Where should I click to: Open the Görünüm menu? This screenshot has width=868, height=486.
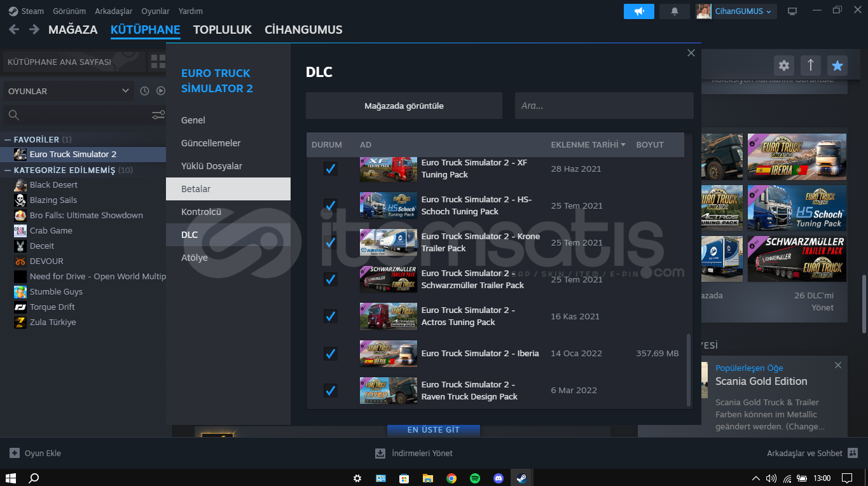coord(68,11)
